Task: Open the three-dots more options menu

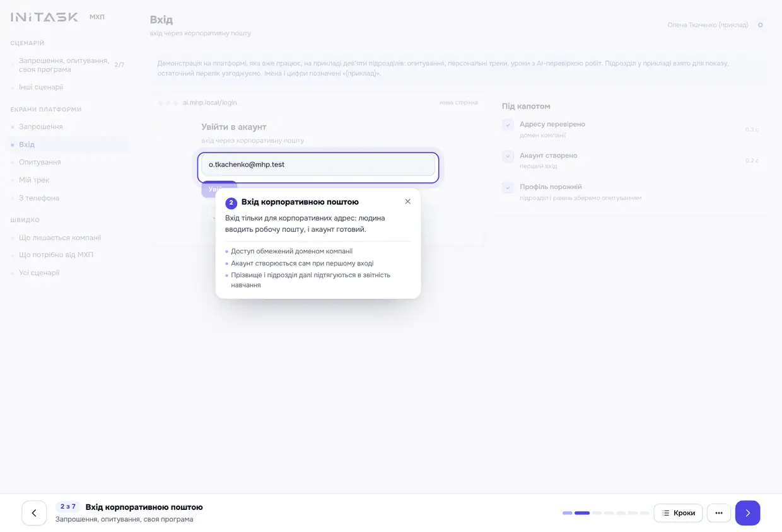Action: (719, 513)
